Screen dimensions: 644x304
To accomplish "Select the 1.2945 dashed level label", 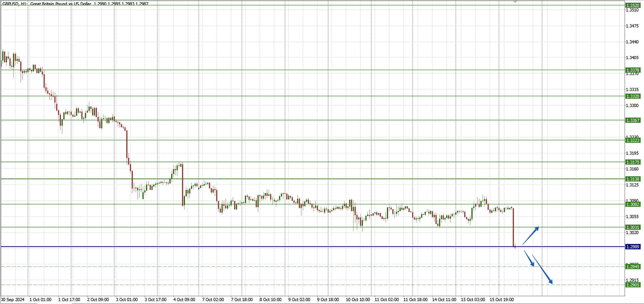I will 633,266.
